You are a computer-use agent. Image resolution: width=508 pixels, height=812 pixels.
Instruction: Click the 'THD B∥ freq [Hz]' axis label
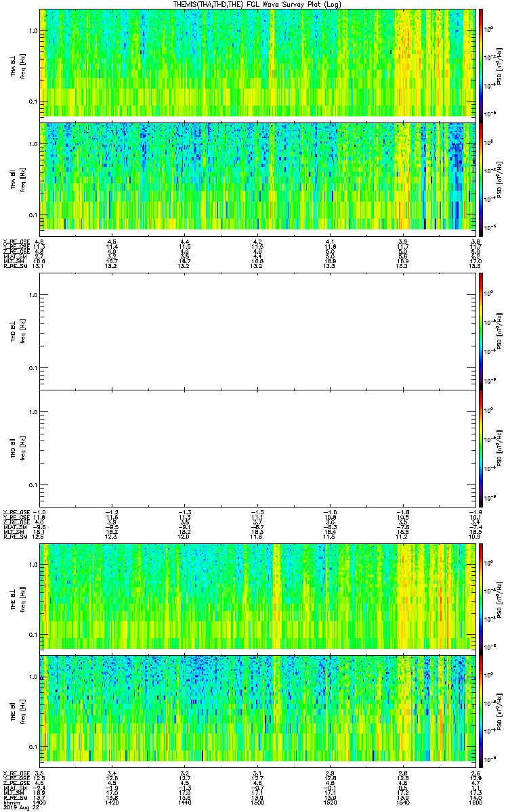17,448
